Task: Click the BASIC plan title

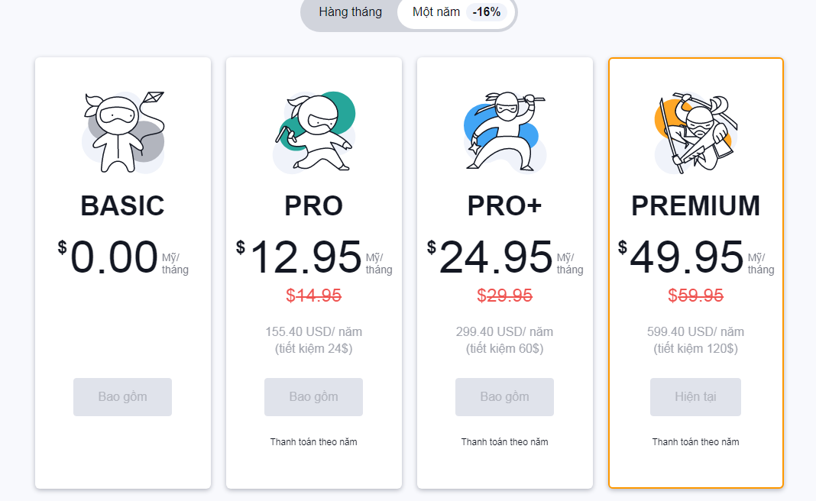Action: [x=122, y=205]
